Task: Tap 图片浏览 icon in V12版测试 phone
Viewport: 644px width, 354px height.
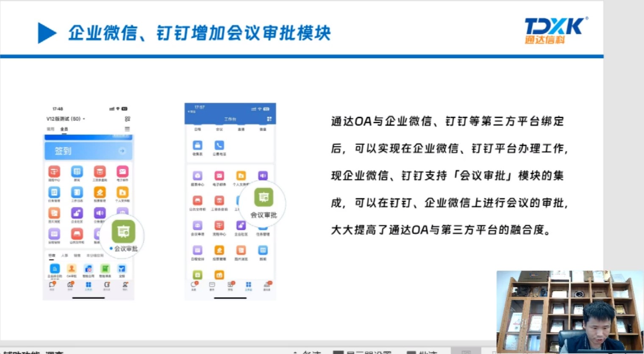Action: point(54,213)
